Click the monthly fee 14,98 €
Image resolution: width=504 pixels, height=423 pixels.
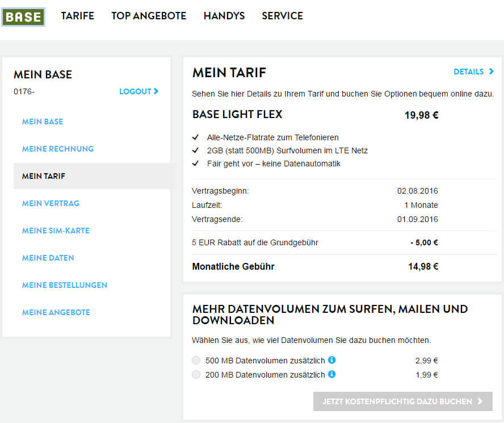[x=423, y=267]
